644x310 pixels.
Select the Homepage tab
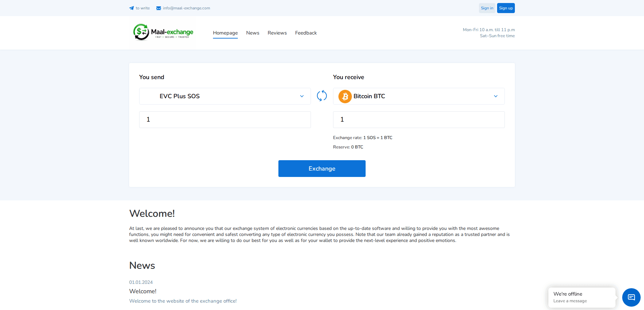pyautogui.click(x=225, y=33)
